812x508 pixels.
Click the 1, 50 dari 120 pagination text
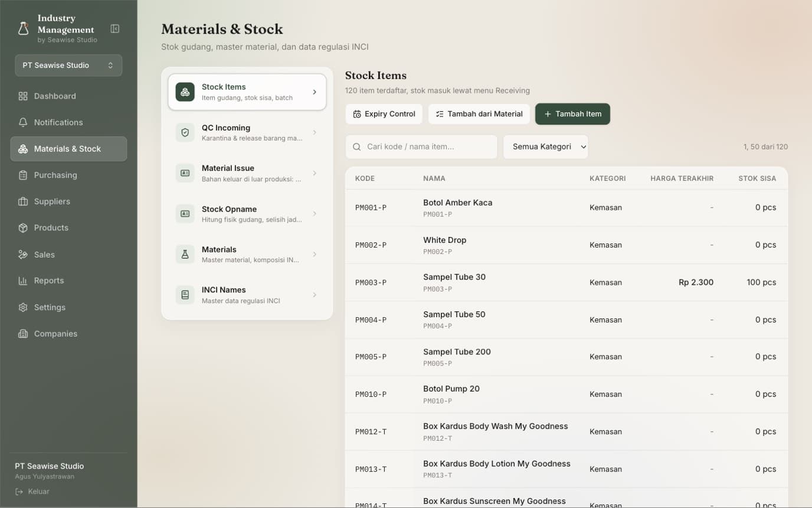(x=765, y=146)
